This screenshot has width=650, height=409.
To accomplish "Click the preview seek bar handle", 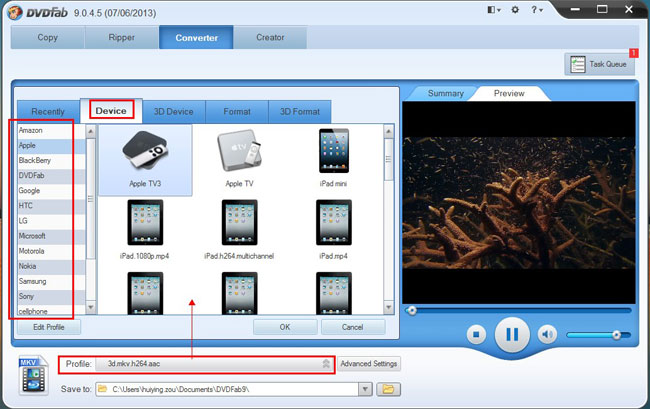I will [x=411, y=310].
